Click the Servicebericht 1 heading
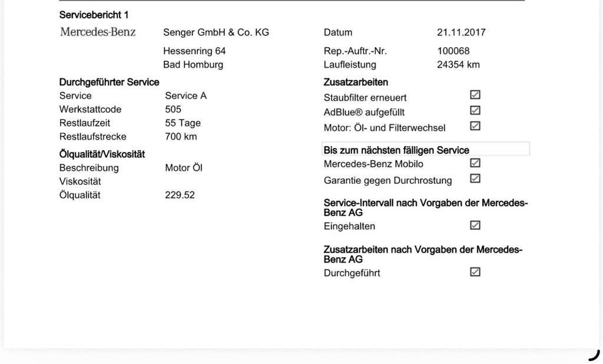The image size is (603, 364). click(94, 15)
